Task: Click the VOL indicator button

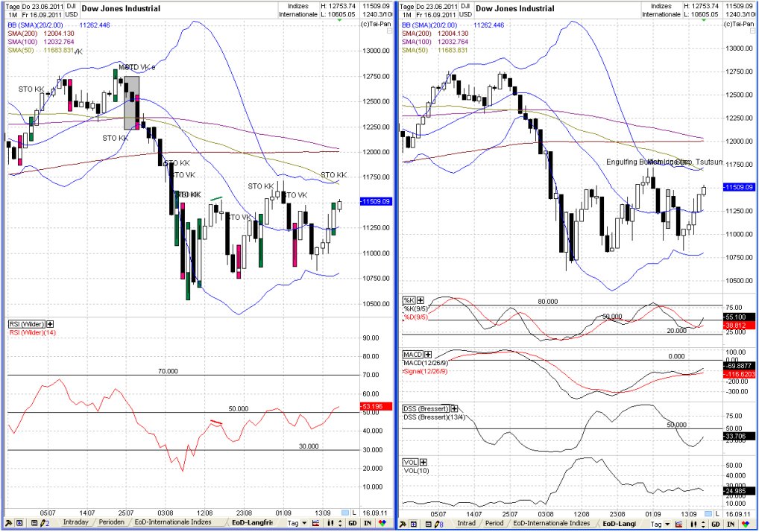Action: 410,462
